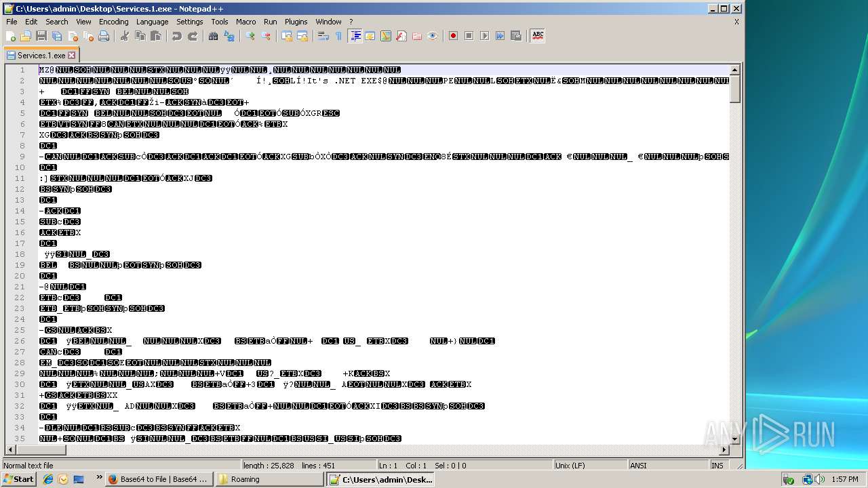Click the horizontal scrollbar left arrow

[x=11, y=450]
